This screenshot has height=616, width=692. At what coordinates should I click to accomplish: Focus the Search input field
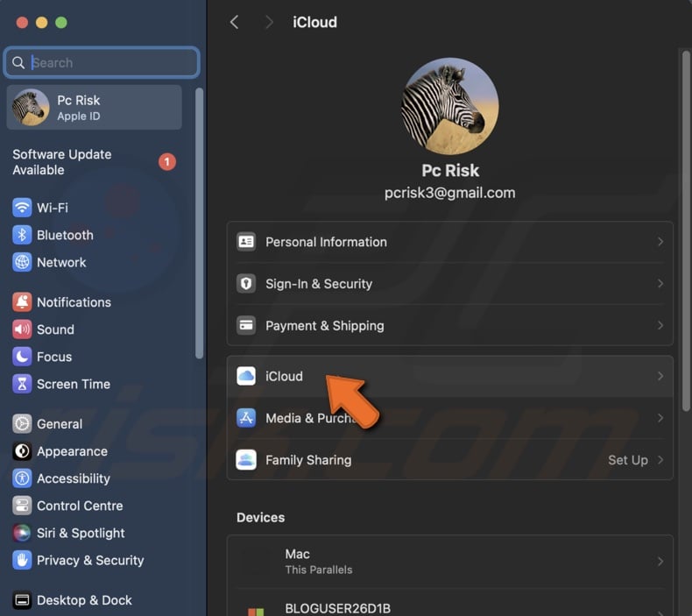[102, 63]
